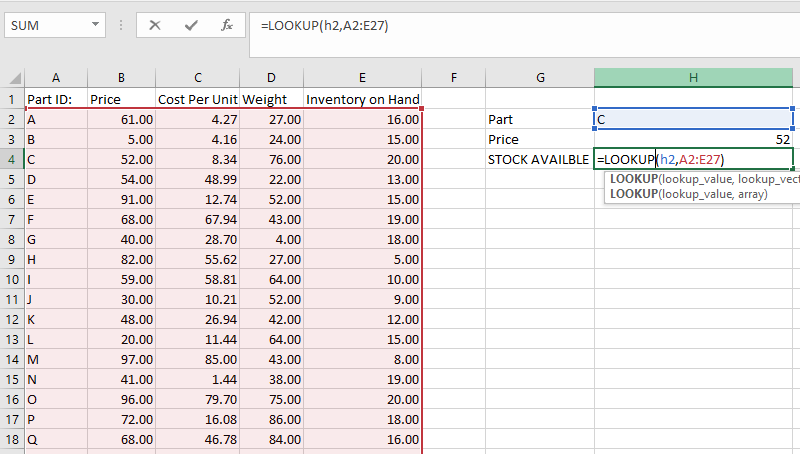800x454 pixels.
Task: Select column C header
Action: [x=197, y=78]
